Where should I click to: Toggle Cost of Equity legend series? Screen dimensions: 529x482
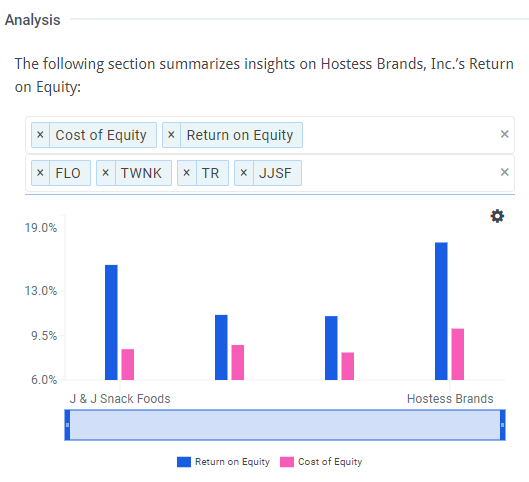[321, 462]
